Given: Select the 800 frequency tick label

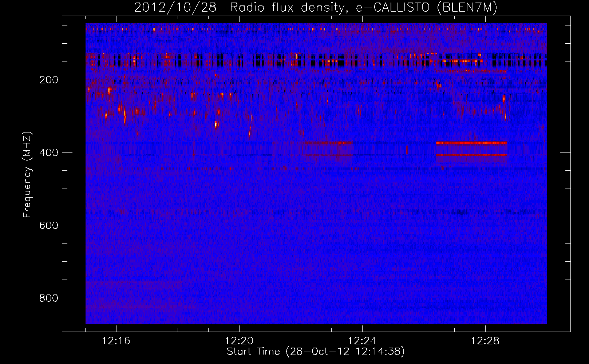Looking at the screenshot, I should point(48,298).
